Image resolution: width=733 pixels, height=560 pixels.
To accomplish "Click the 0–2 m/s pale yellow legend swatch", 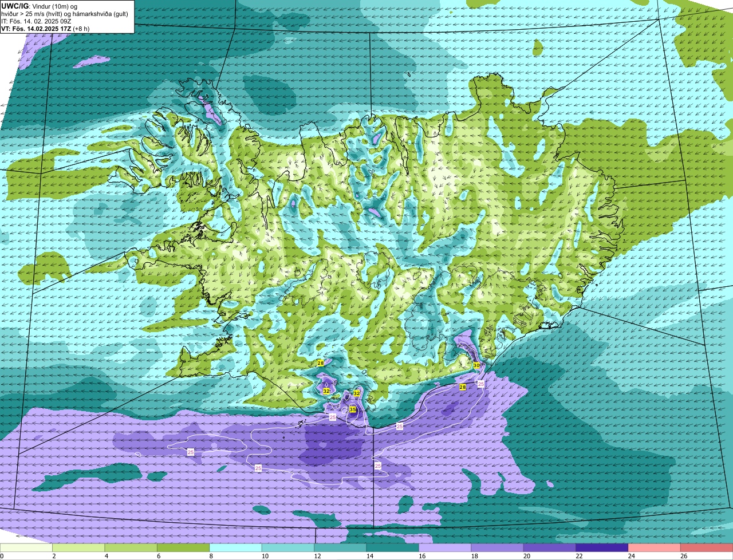I will (26, 548).
